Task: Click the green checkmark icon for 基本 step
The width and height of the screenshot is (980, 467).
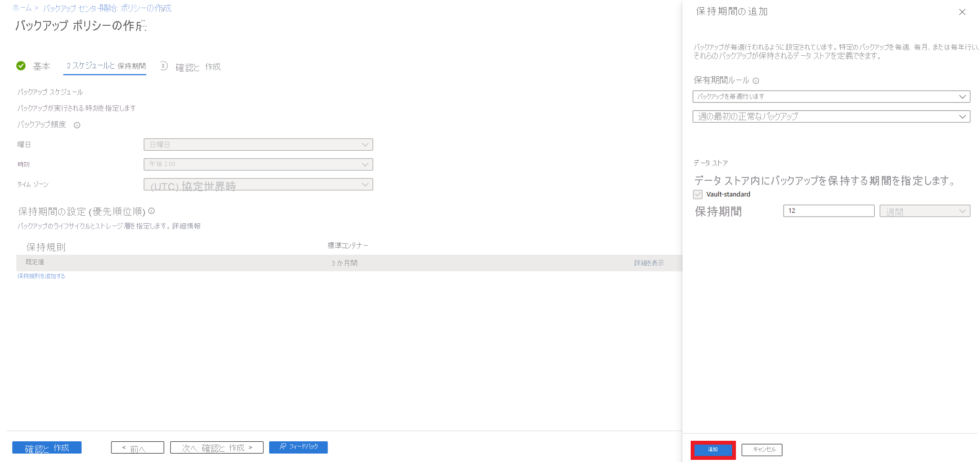Action: (21, 66)
